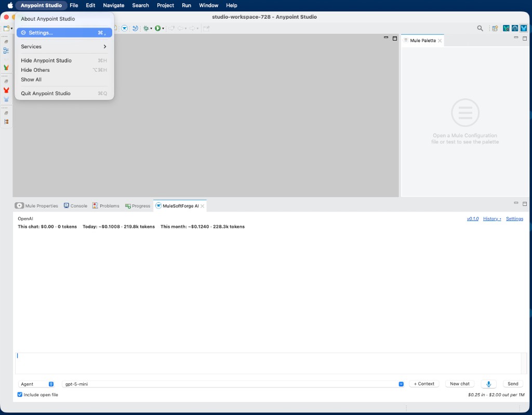Minimize the editor area

[386, 37]
